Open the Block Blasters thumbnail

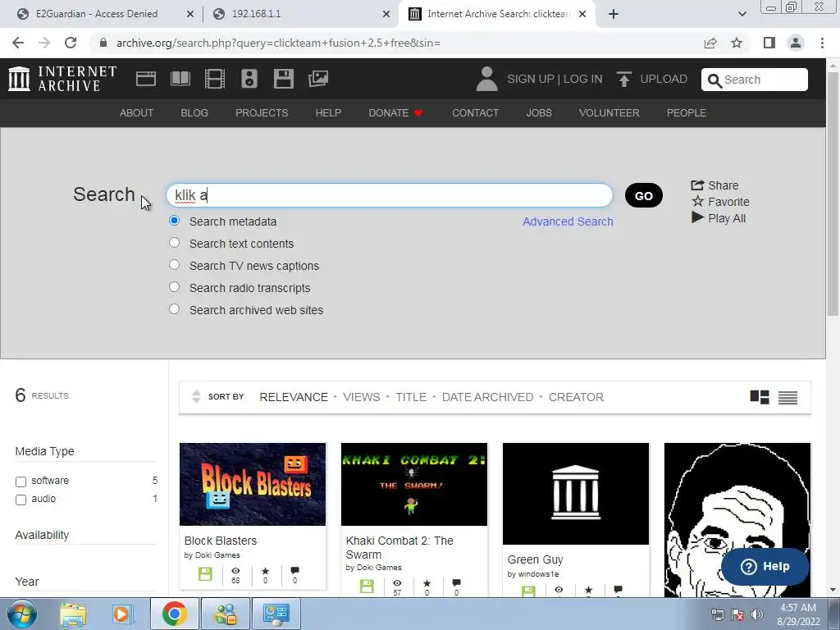253,484
